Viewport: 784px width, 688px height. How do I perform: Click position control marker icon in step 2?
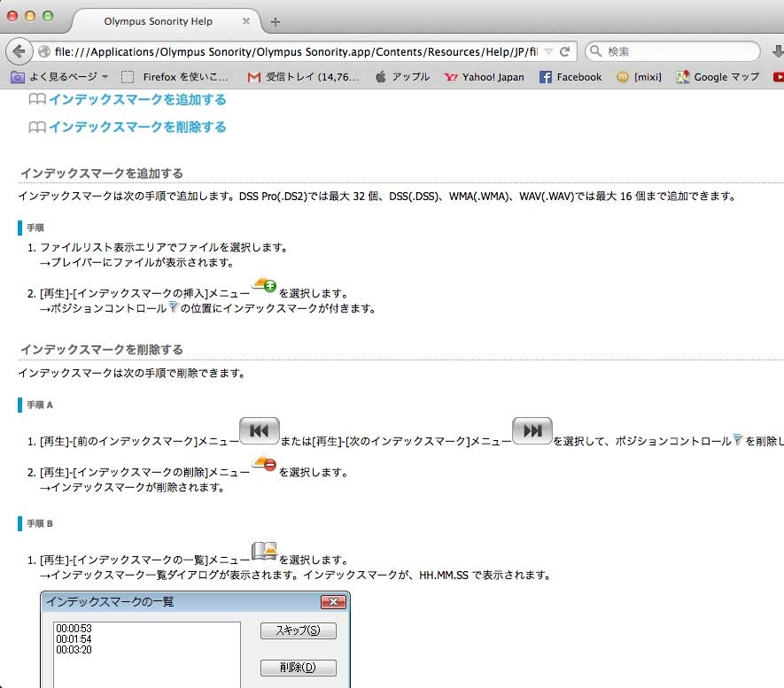173,306
